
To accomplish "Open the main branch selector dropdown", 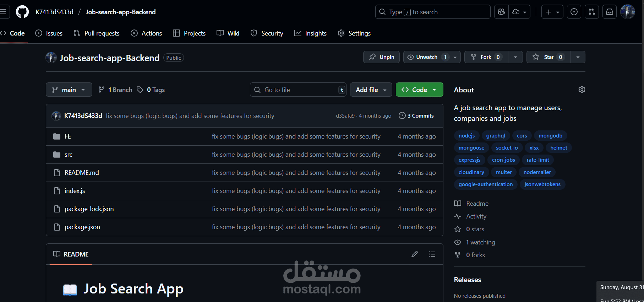I will click(x=69, y=90).
